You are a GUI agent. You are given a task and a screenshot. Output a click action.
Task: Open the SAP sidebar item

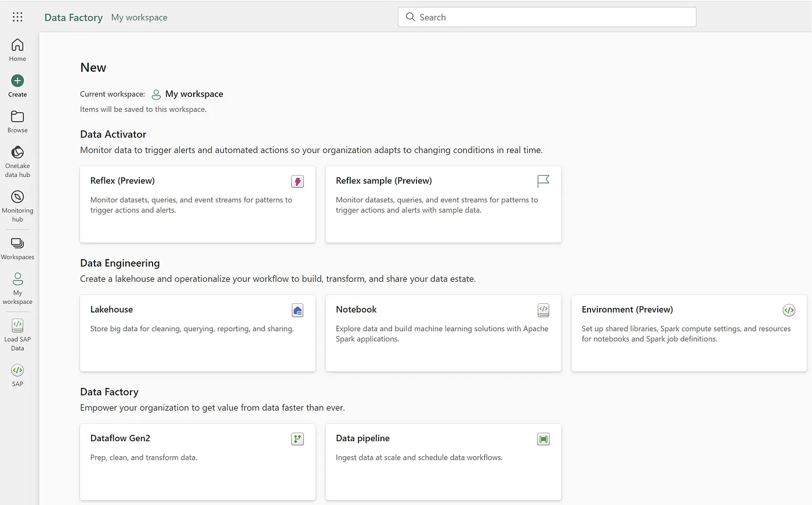tap(17, 375)
